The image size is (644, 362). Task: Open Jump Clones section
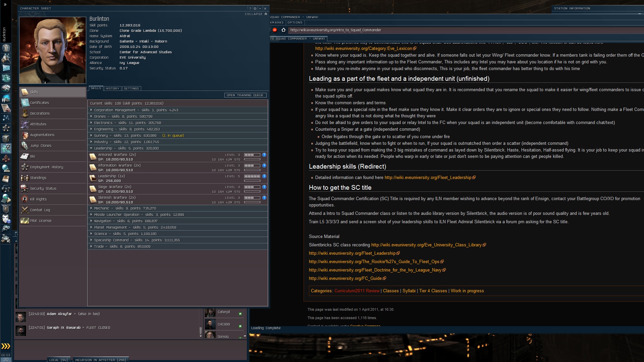(41, 146)
